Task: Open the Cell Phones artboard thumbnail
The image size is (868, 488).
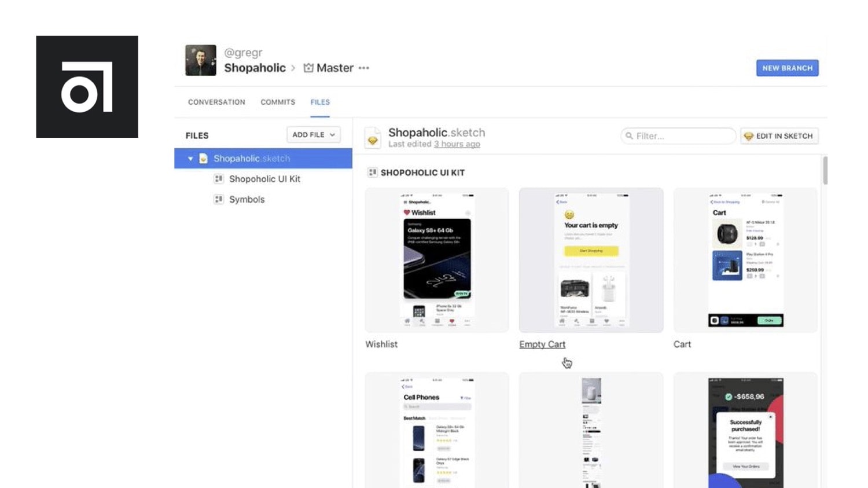Action: pos(437,430)
